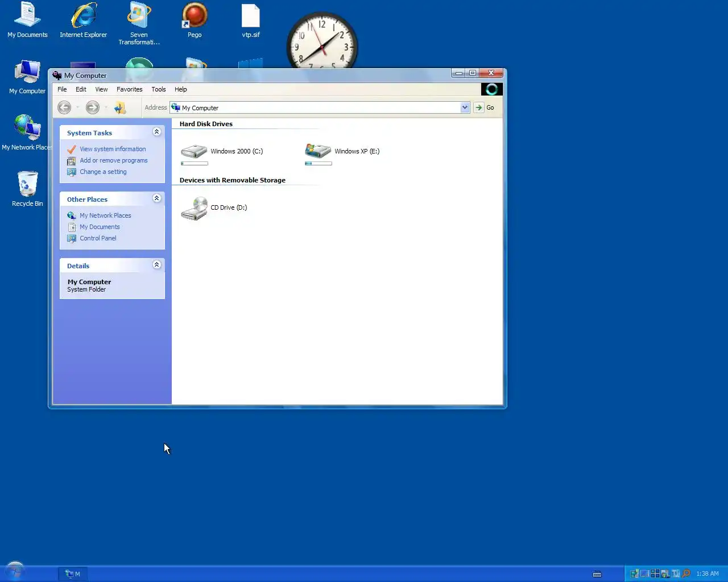Screen dimensions: 728x582
Task: Click the sidebar Control Panel icon
Action: click(72, 239)
